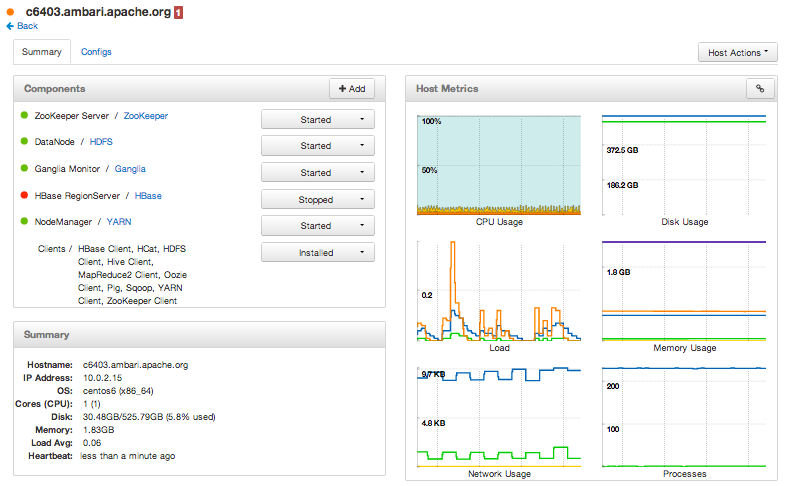The width and height of the screenshot is (786, 486).
Task: Open Ganglia Monitor Started dropdown
Action: (317, 172)
